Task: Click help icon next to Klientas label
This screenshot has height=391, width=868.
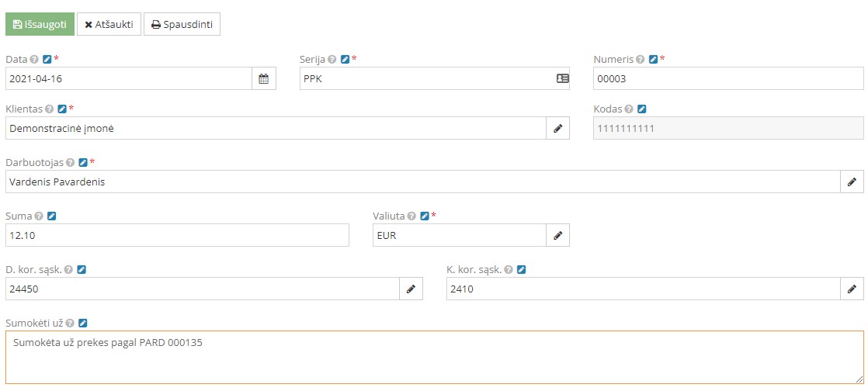Action: pyautogui.click(x=49, y=109)
